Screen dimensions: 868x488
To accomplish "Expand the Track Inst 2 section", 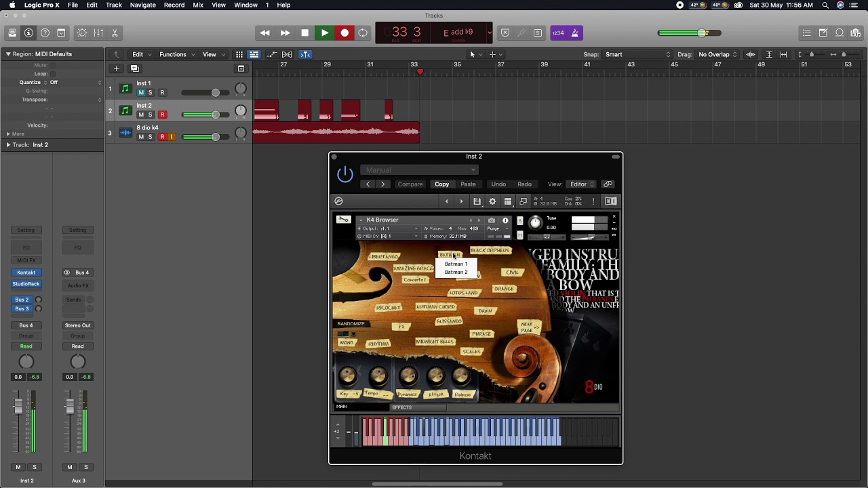I will tap(8, 145).
